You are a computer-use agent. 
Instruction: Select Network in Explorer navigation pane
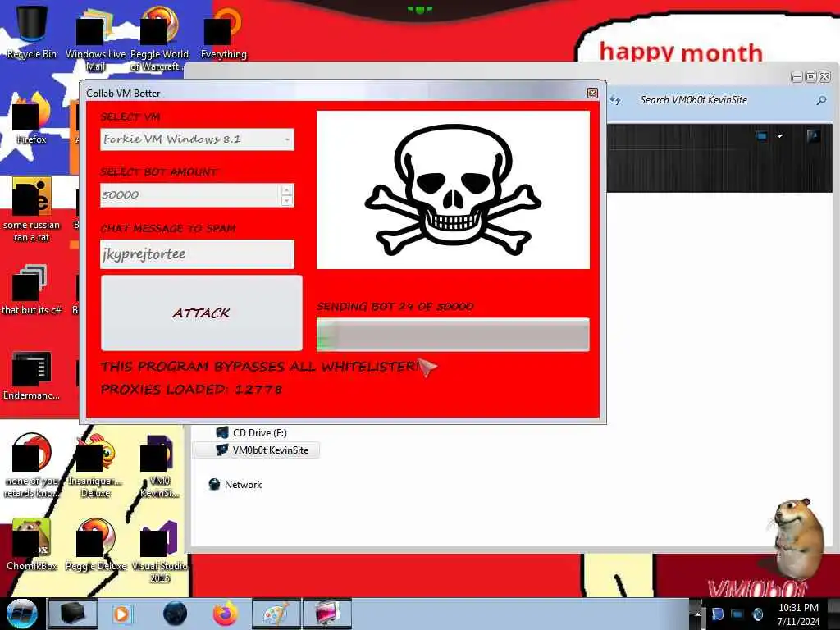click(235, 484)
